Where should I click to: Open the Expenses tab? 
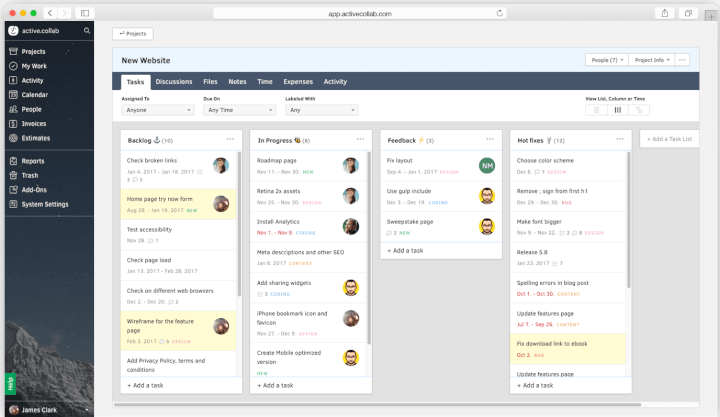coord(298,82)
